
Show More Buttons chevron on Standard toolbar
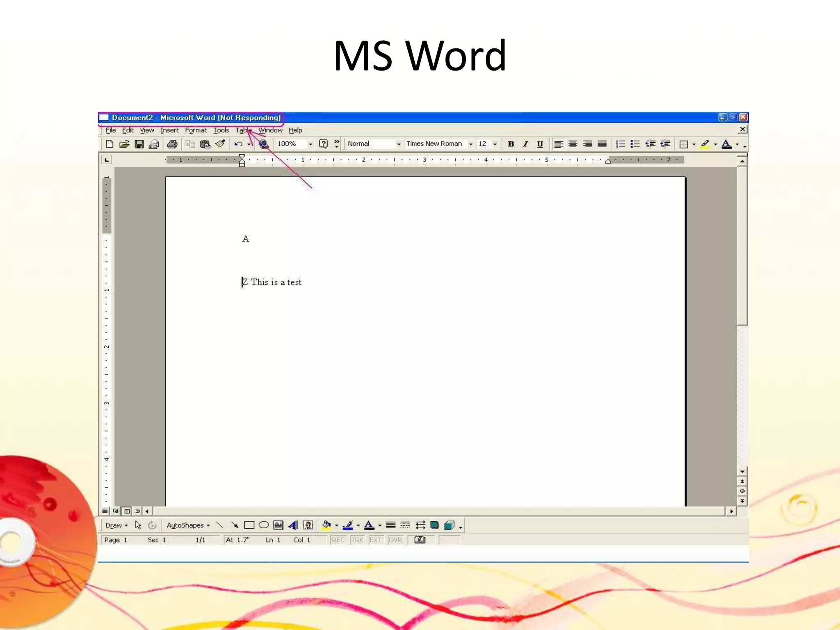tap(337, 144)
